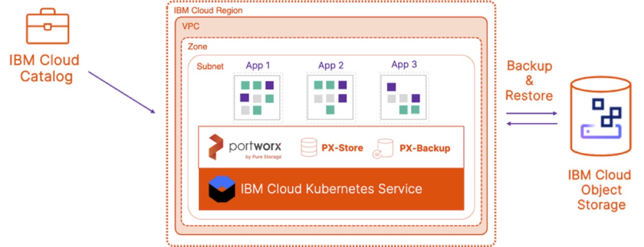
Task: Select the App 2 pod grid
Action: pos(331,97)
